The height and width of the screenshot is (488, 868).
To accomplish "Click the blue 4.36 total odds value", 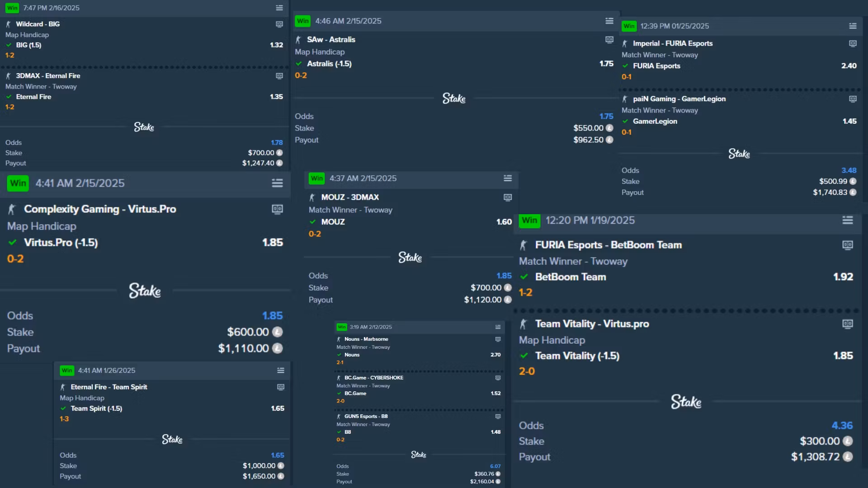I will click(842, 426).
